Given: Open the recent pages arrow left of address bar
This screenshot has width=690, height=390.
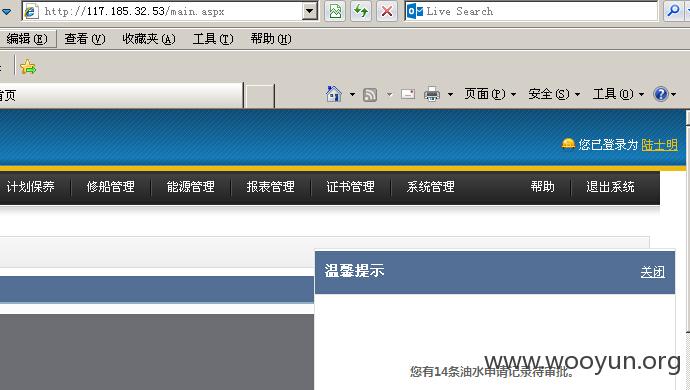Looking at the screenshot, I should point(7,11).
